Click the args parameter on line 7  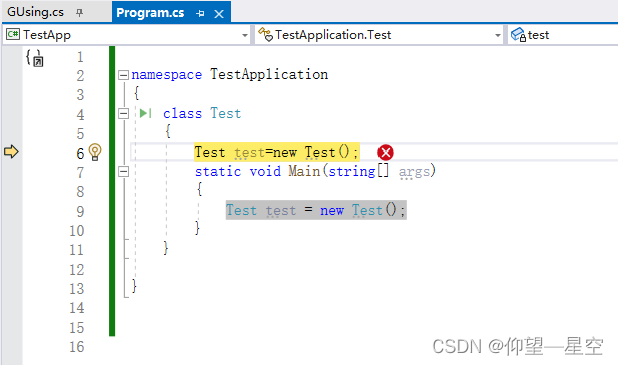(414, 172)
